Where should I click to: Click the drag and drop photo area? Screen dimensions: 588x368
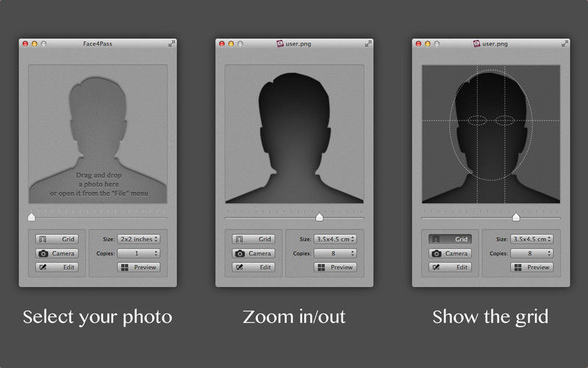[x=98, y=134]
